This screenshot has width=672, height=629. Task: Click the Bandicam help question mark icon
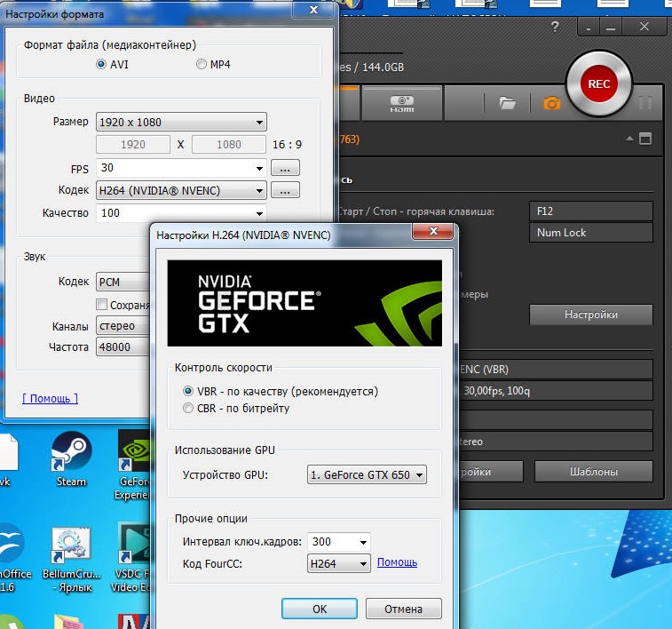[x=555, y=27]
